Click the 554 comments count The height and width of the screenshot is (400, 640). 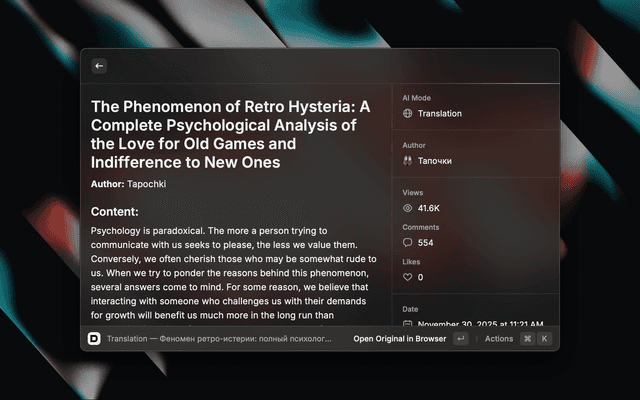(x=426, y=243)
